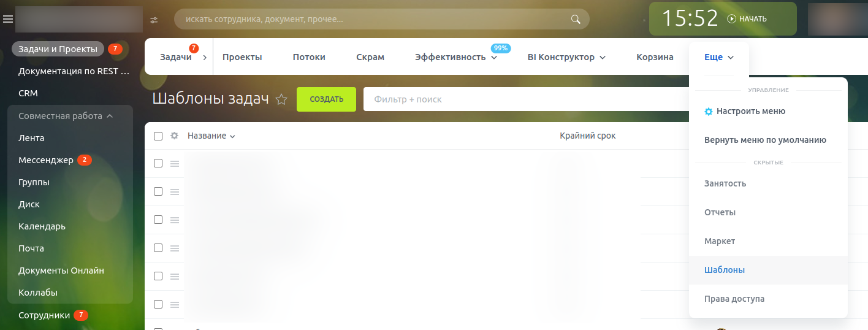Click the global search field
Viewport: 868px width, 330px height.
point(382,19)
